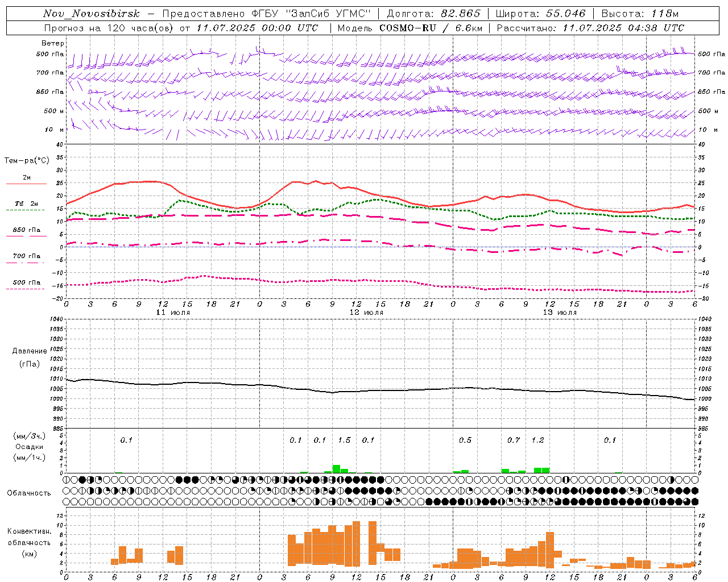Click the Конвективн. label of convective cloud panel

[29, 531]
